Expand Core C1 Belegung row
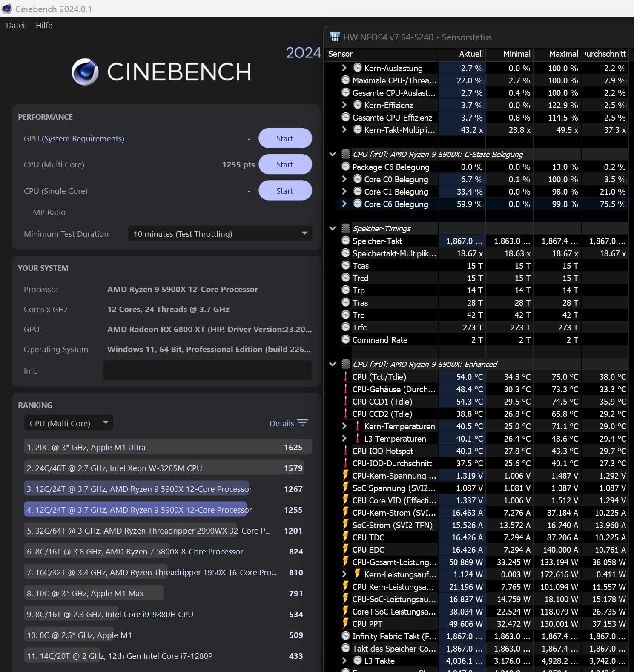Viewport: 634px width, 672px height. click(x=344, y=191)
